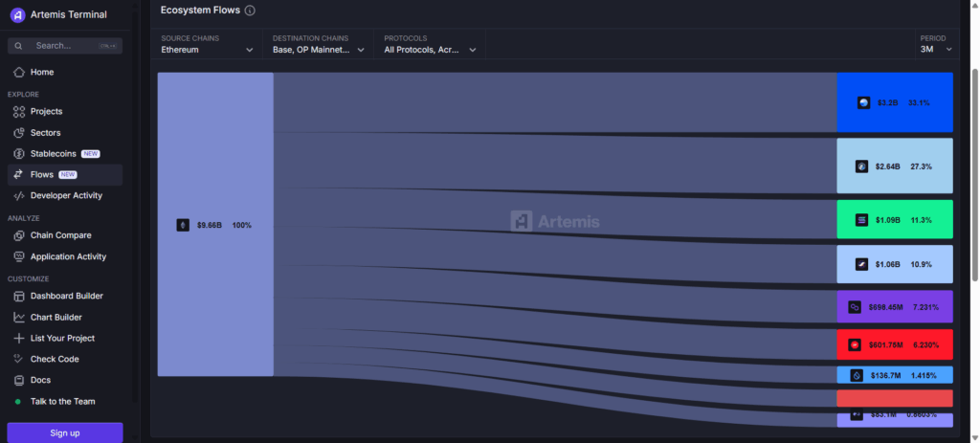Click the Artemis Terminal logo icon
Image resolution: width=980 pixels, height=443 pixels.
tap(18, 14)
